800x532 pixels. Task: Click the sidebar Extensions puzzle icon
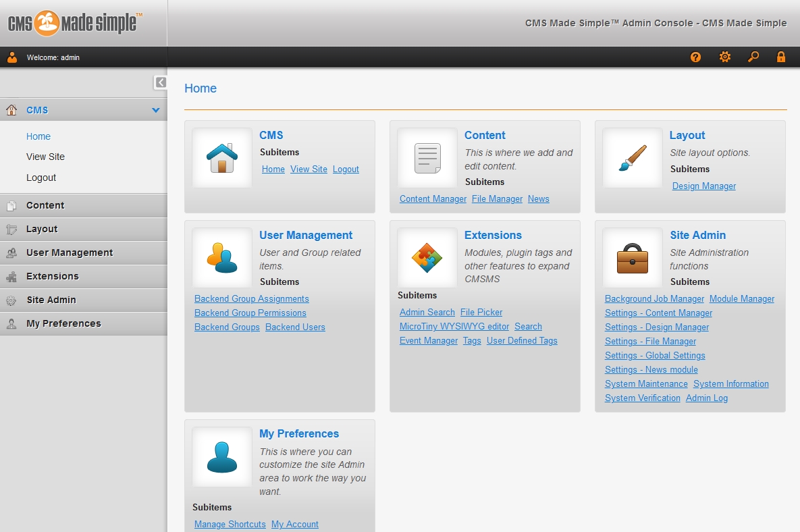pos(11,276)
